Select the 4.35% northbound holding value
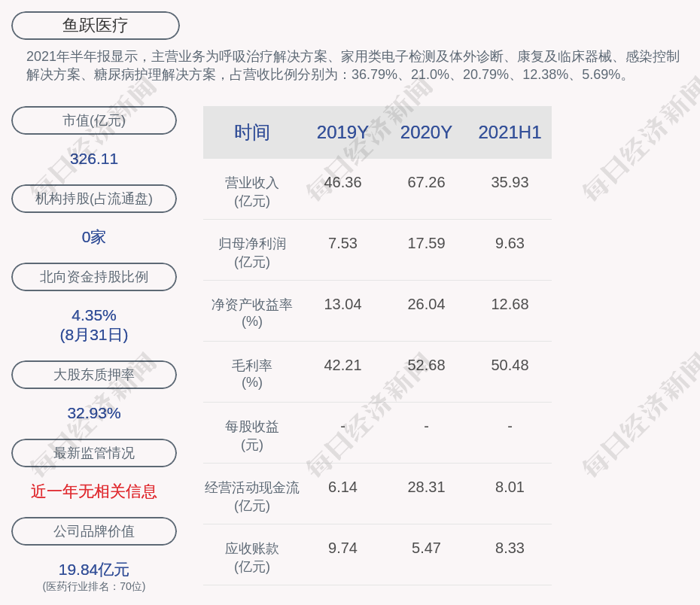Viewport: 700px width, 605px height. point(94,315)
